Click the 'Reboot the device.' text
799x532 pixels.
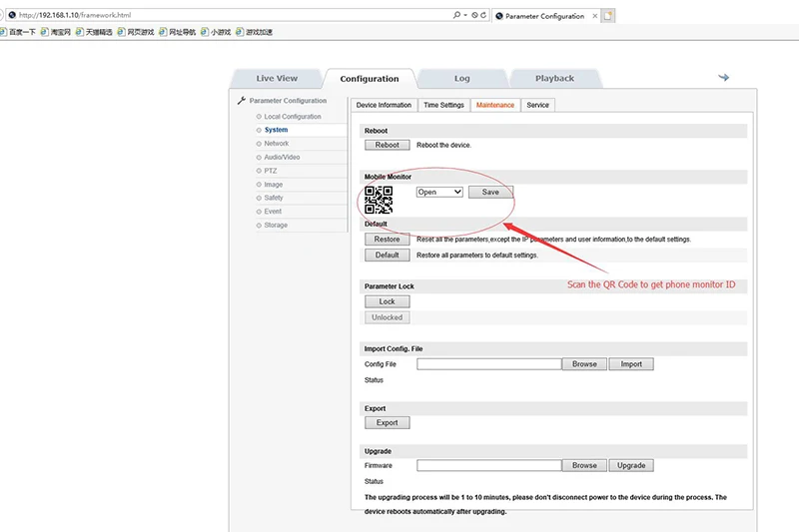(443, 145)
